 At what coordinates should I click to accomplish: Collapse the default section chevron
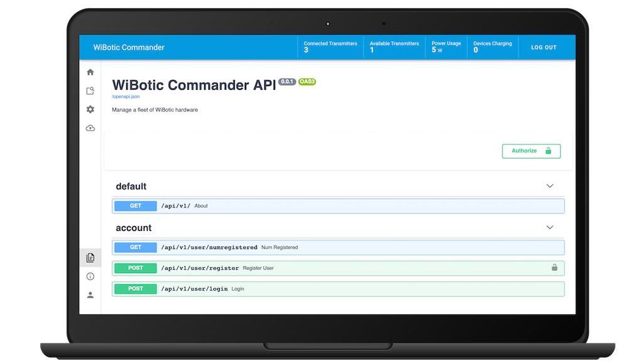coord(550,186)
